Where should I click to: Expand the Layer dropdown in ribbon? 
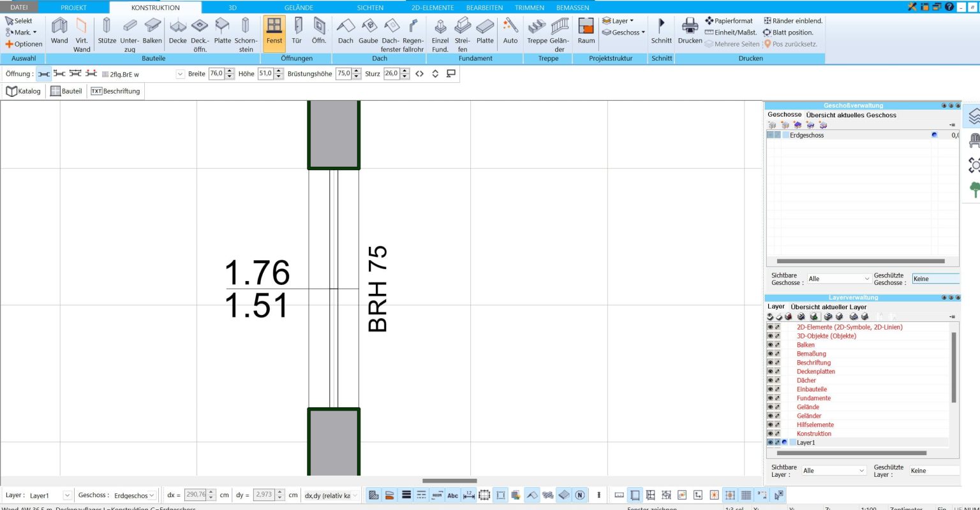click(618, 21)
